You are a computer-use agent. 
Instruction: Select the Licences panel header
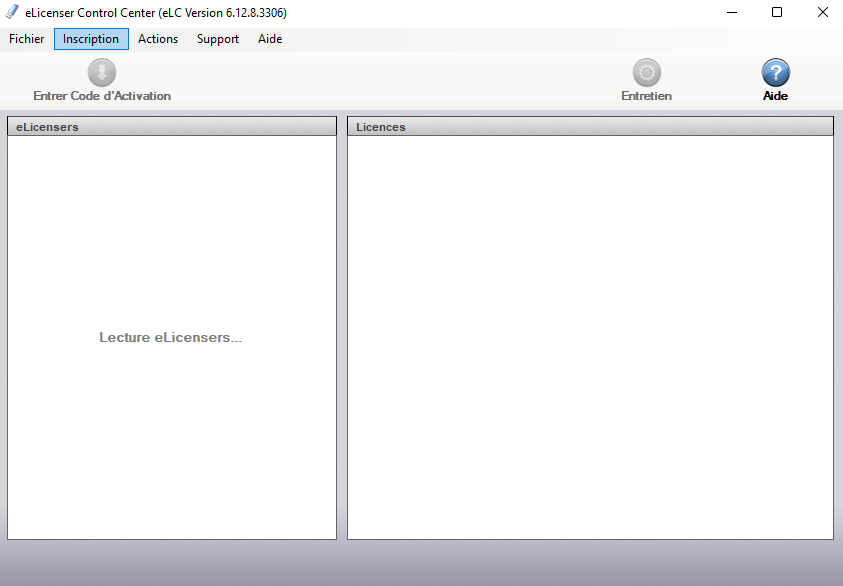590,127
